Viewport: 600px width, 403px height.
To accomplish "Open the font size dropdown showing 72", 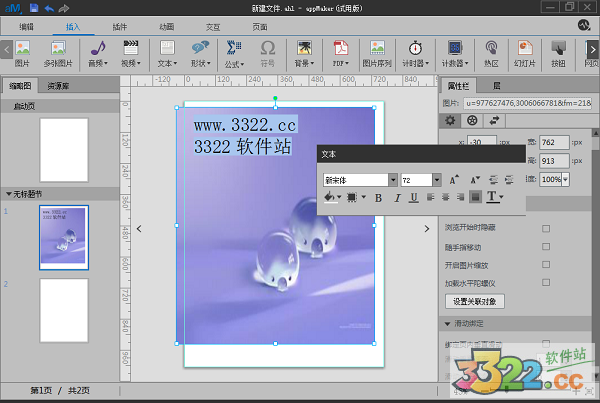I will point(419,180).
